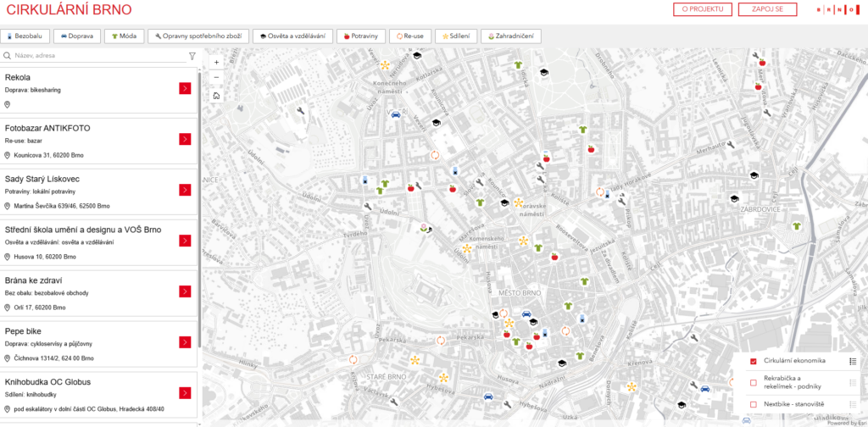
Task: Click the flower marker near Tvrdého street
Action: point(424,227)
